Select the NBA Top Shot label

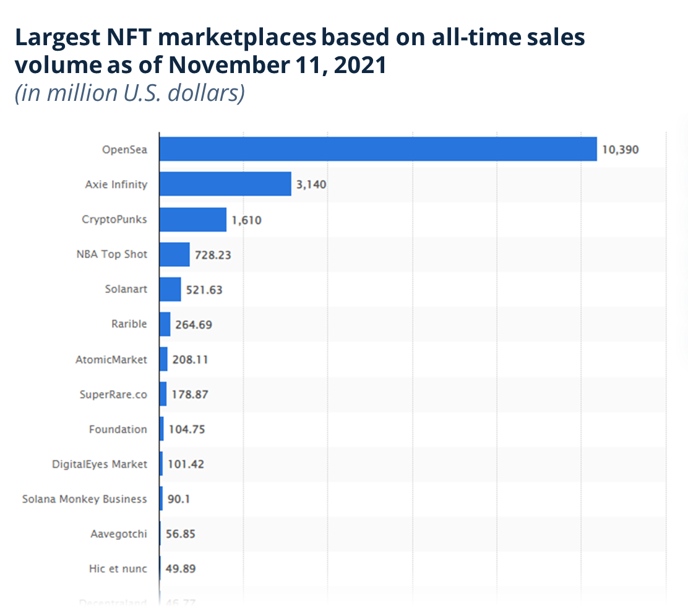112,254
